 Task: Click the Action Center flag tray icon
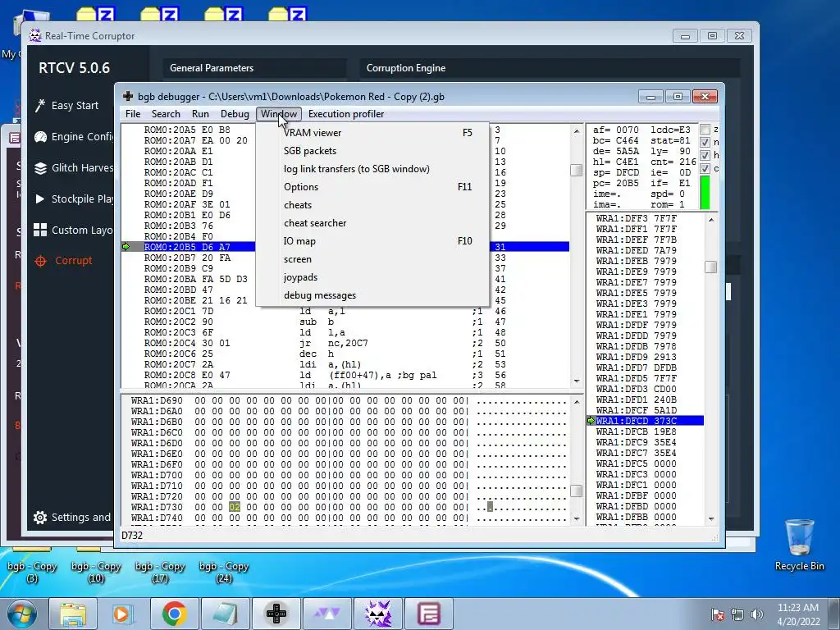pos(718,614)
